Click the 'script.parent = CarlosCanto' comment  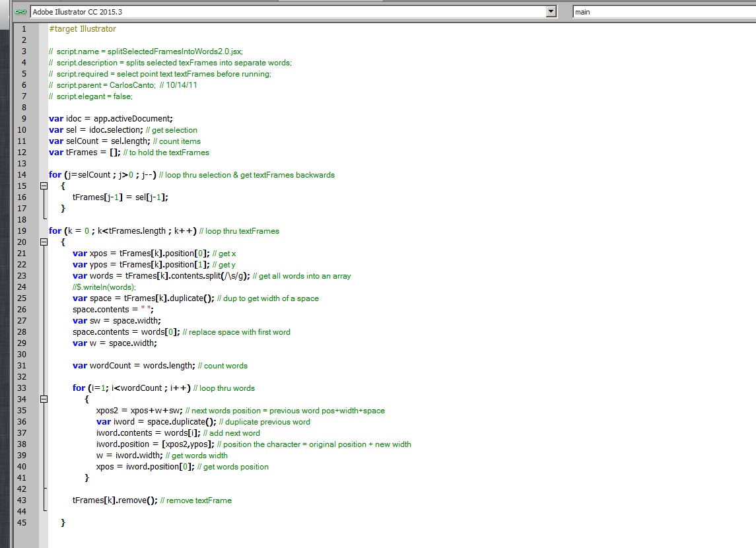click(102, 85)
